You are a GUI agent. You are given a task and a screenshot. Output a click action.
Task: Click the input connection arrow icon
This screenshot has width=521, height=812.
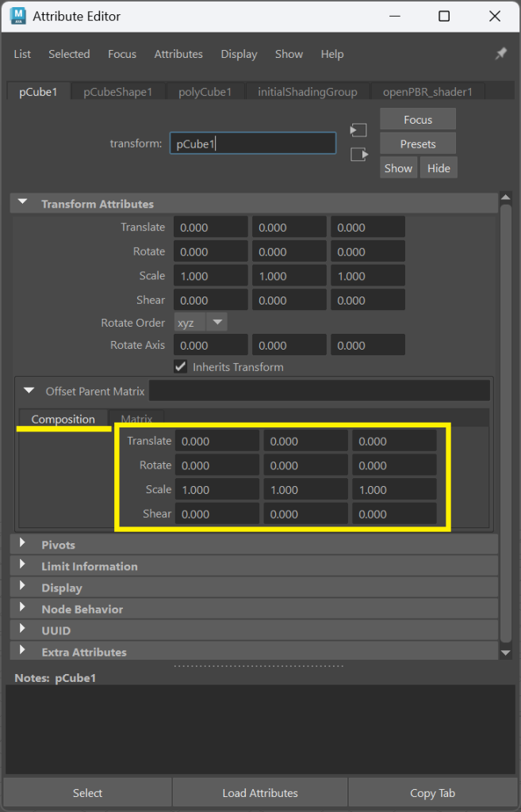(x=359, y=130)
